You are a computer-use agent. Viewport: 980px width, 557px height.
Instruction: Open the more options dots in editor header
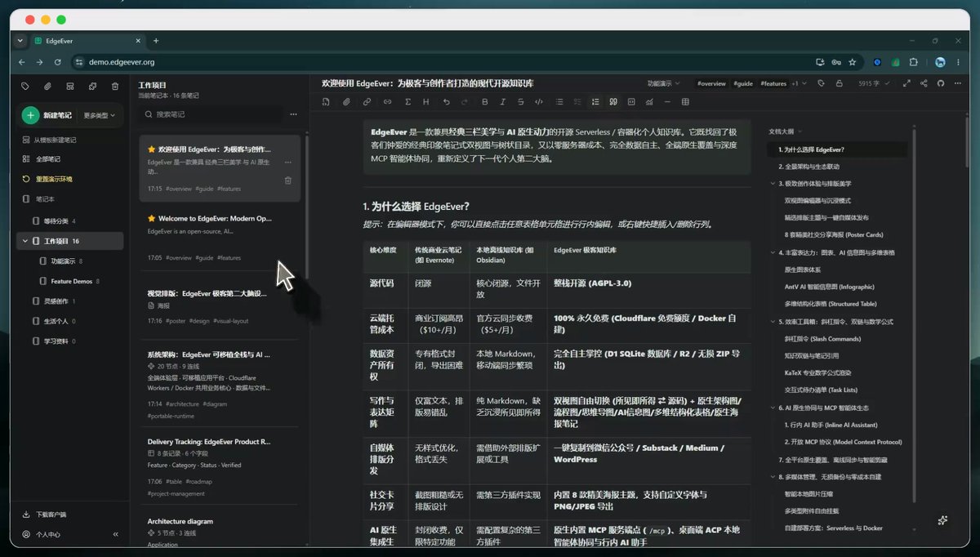click(957, 83)
